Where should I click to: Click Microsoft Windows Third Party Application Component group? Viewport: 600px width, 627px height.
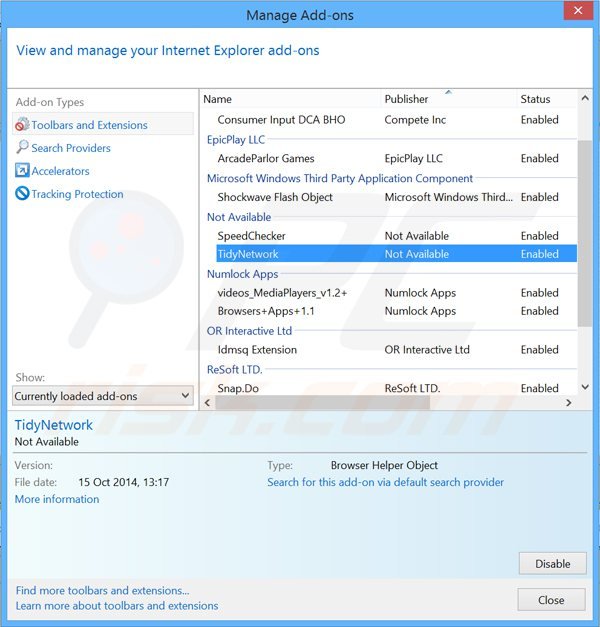[340, 178]
